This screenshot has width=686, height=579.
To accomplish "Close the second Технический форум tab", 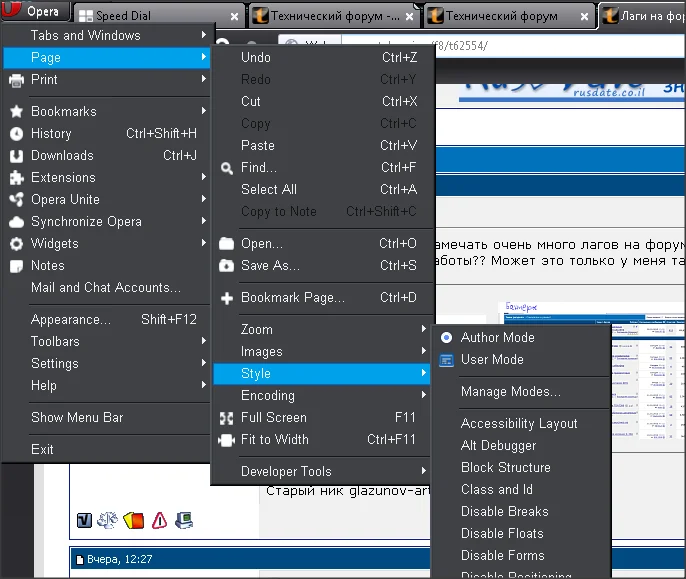I will (584, 17).
